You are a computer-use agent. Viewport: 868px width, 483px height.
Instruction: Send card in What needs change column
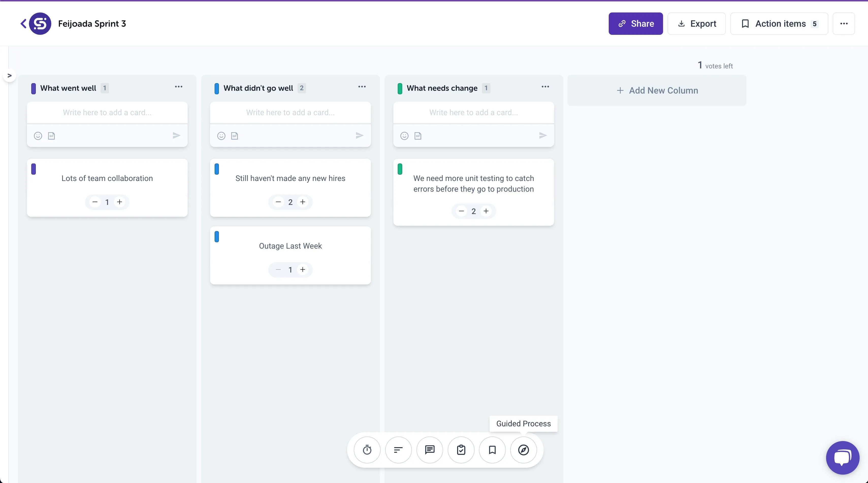pyautogui.click(x=542, y=135)
